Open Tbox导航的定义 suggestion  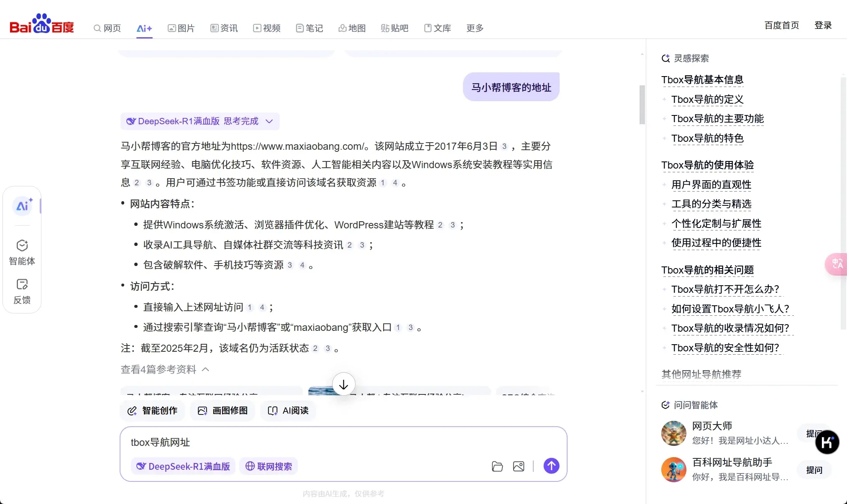(707, 100)
